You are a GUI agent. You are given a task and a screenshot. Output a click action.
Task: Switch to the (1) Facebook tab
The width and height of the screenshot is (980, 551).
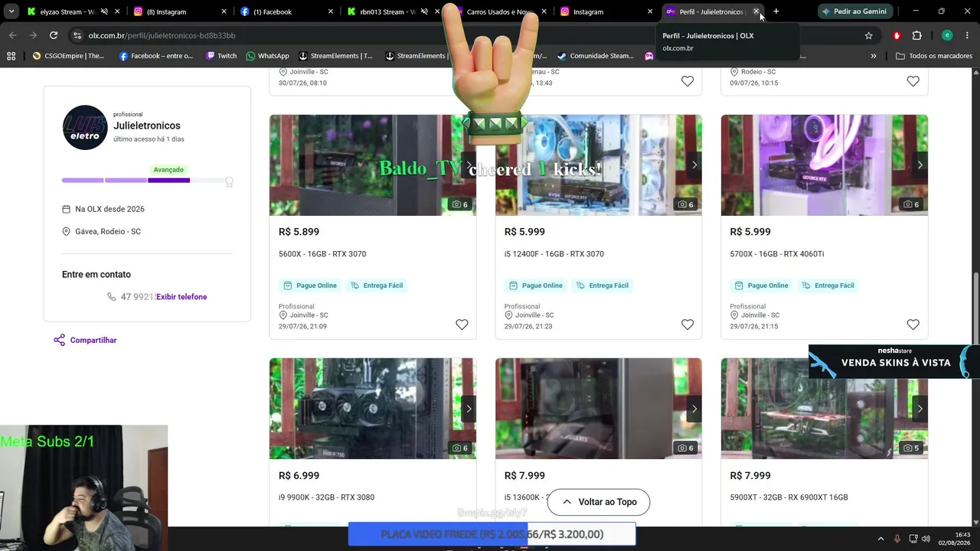coord(287,11)
